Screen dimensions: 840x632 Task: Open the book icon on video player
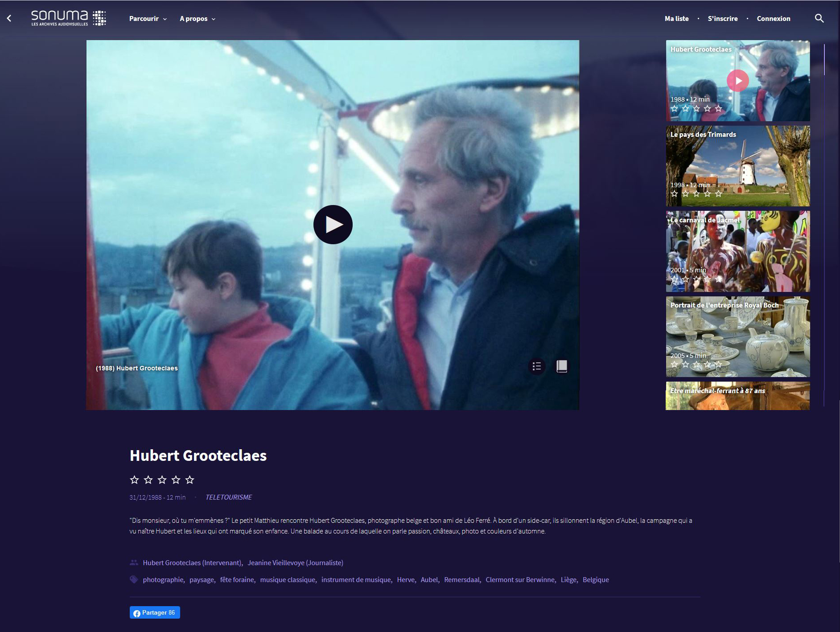pyautogui.click(x=562, y=366)
